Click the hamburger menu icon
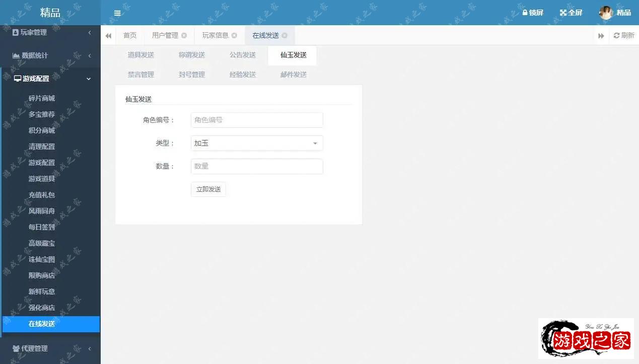The width and height of the screenshot is (639, 364). click(118, 13)
